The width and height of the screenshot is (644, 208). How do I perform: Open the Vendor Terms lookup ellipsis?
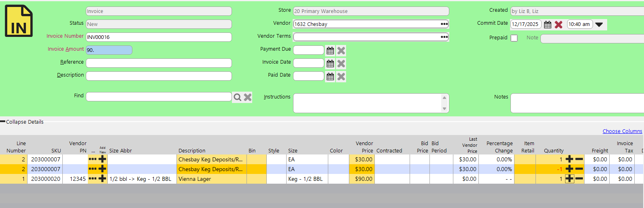pyautogui.click(x=444, y=37)
